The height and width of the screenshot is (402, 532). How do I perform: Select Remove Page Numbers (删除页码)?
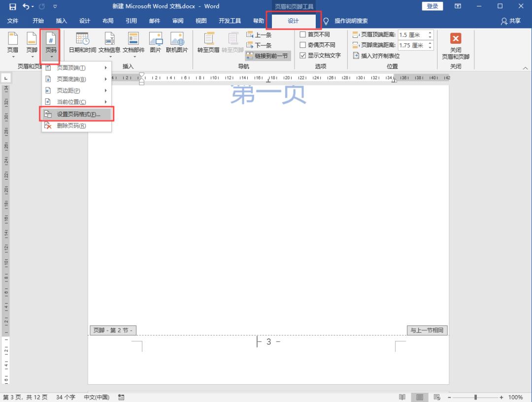tap(76, 126)
